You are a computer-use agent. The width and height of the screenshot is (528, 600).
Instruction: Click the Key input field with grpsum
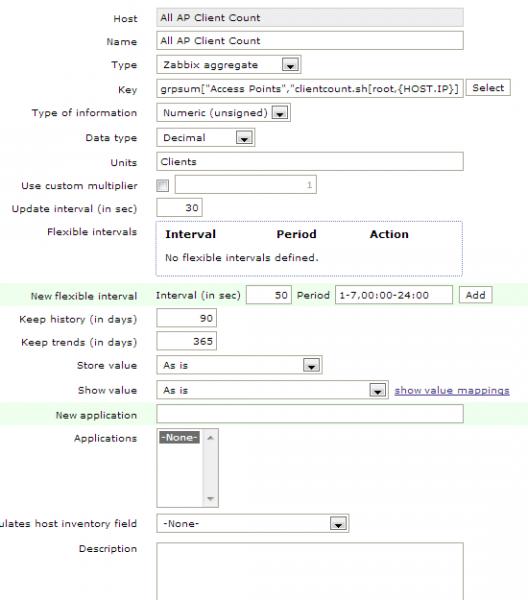(x=310, y=89)
